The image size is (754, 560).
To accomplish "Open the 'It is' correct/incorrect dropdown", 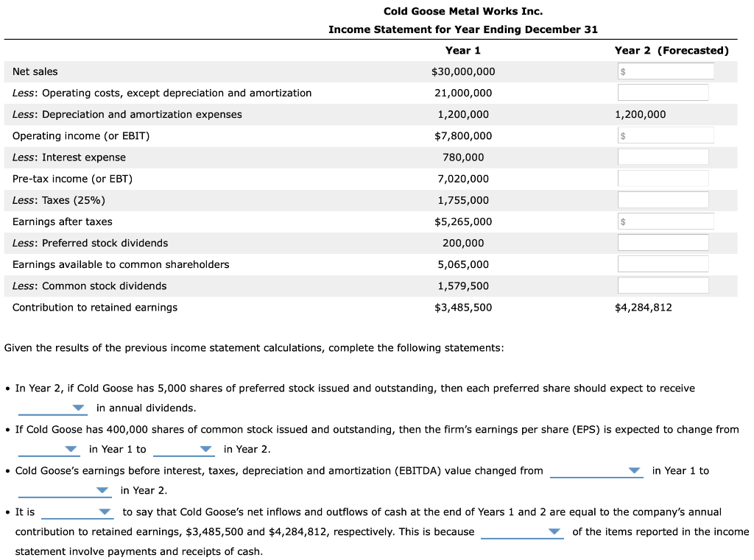I will tap(77, 513).
